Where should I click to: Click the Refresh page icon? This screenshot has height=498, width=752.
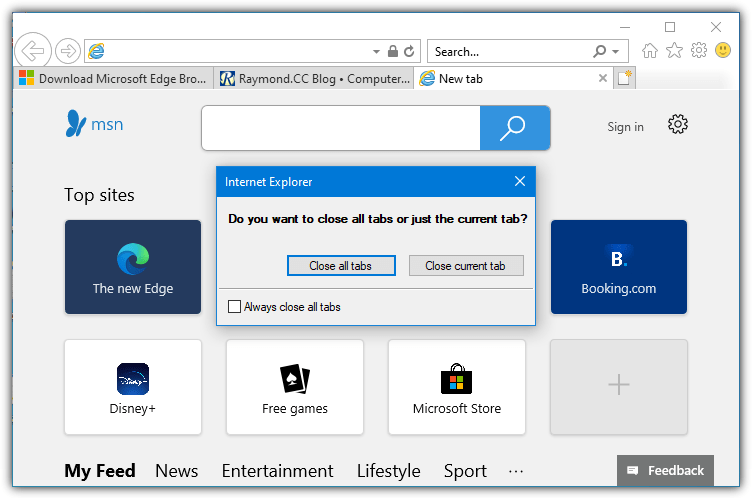click(x=409, y=51)
